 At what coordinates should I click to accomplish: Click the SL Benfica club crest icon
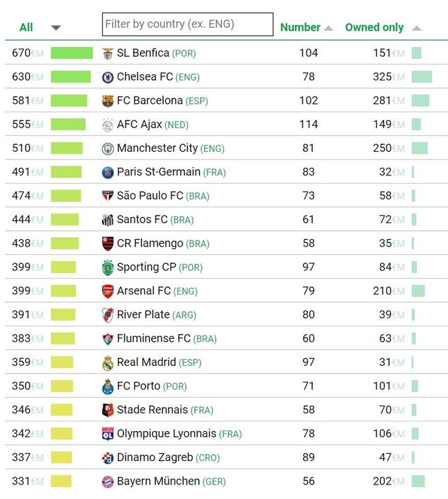click(107, 53)
